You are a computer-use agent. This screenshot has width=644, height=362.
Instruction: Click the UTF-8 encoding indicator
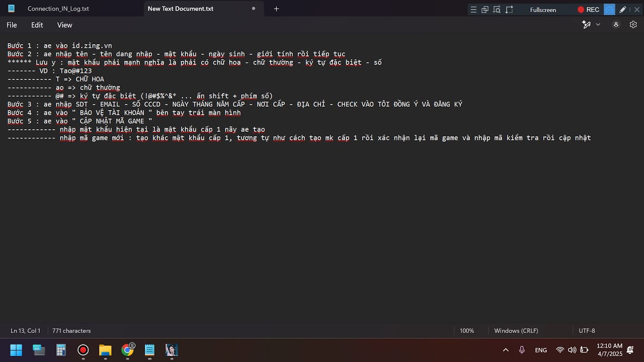(587, 331)
